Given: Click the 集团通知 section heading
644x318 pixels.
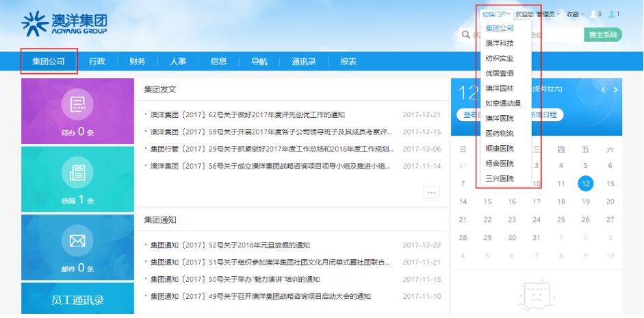Looking at the screenshot, I should [x=160, y=220].
